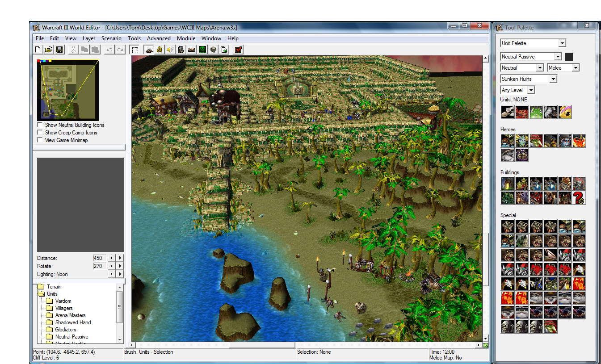Decrease Rotate with left arrow

tap(112, 266)
